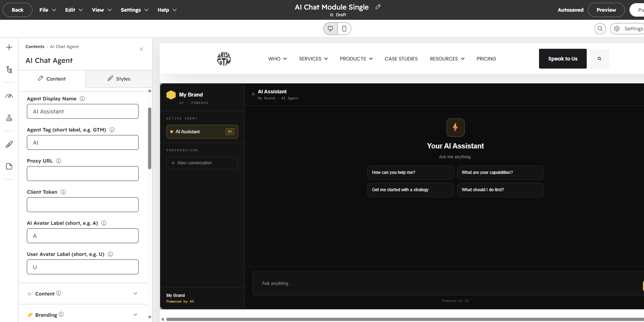This screenshot has width=644, height=322.
Task: Click the Preview button
Action: tap(606, 10)
